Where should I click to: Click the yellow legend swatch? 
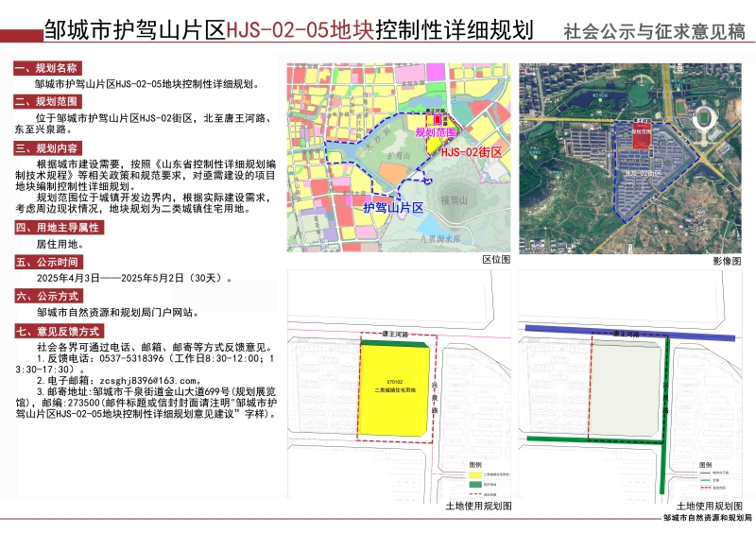(475, 474)
